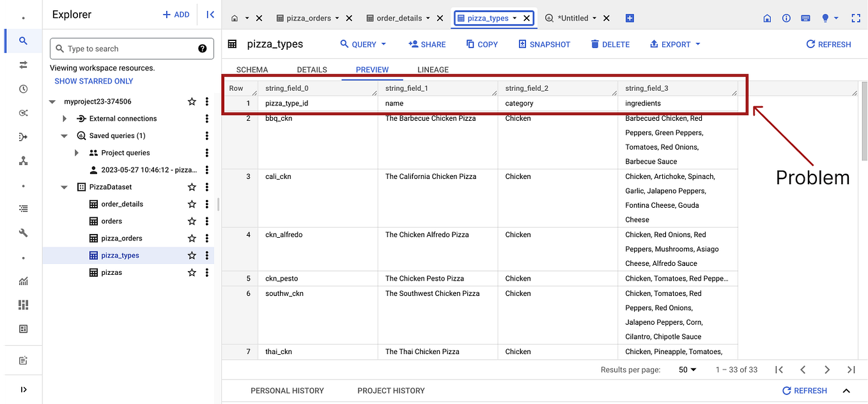The height and width of the screenshot is (404, 868).
Task: Open the scheduled queries clock icon in sidebar
Action: click(x=22, y=88)
